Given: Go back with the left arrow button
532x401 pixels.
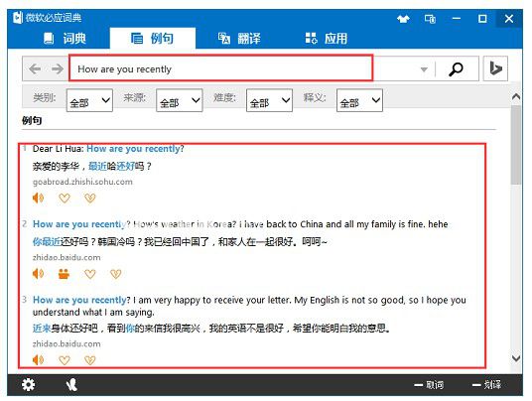Looking at the screenshot, I should [x=35, y=68].
